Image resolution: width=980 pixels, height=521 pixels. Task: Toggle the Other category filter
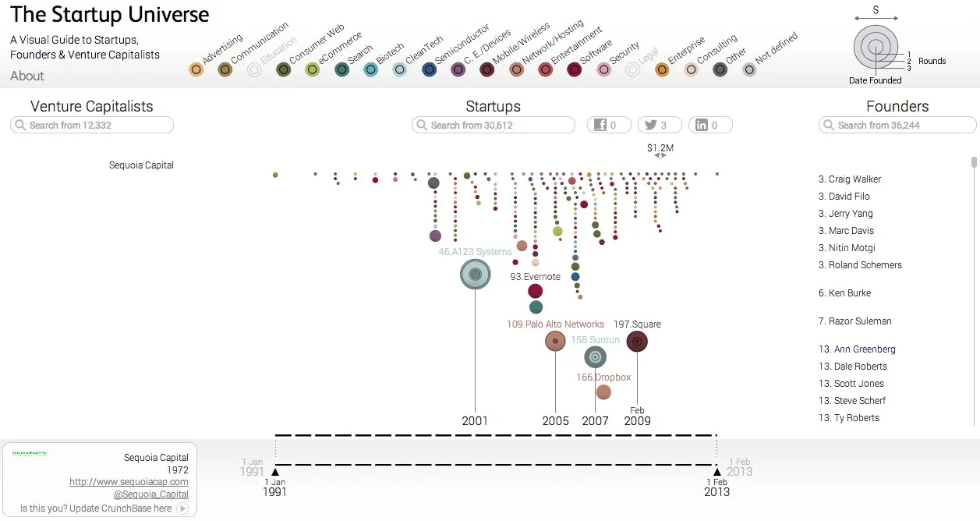[720, 70]
